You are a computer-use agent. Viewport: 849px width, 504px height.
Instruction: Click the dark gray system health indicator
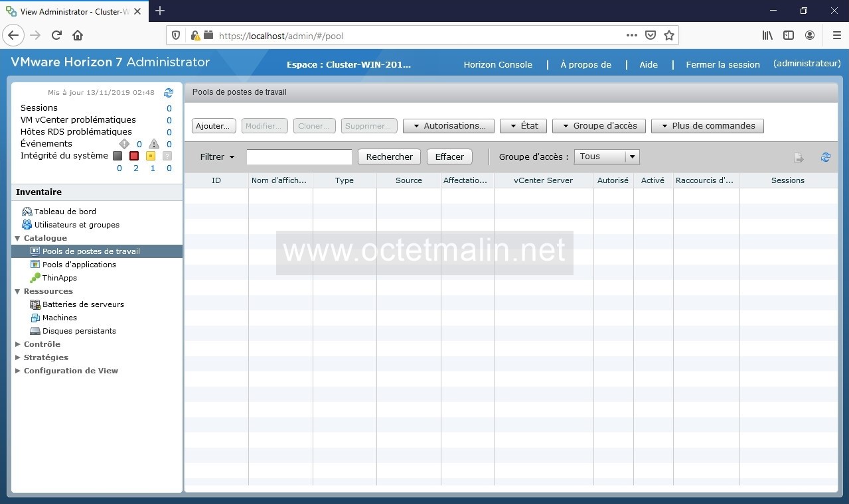[x=117, y=156]
